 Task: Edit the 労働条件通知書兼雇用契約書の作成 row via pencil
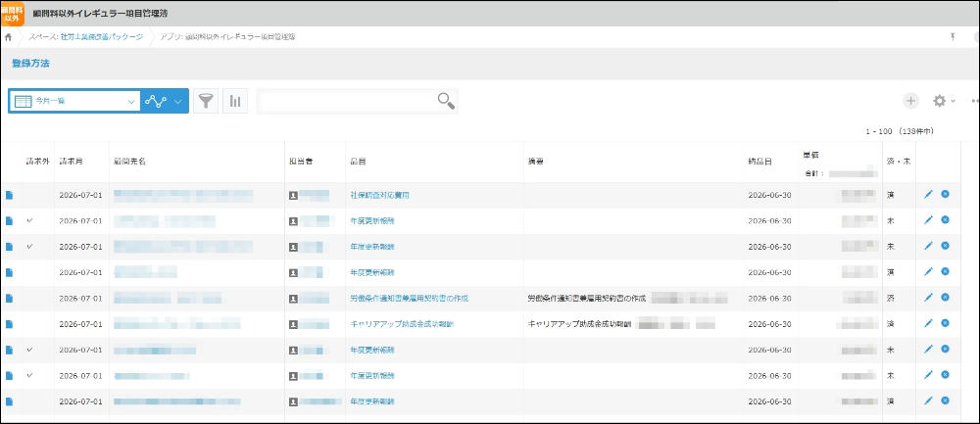(928, 298)
